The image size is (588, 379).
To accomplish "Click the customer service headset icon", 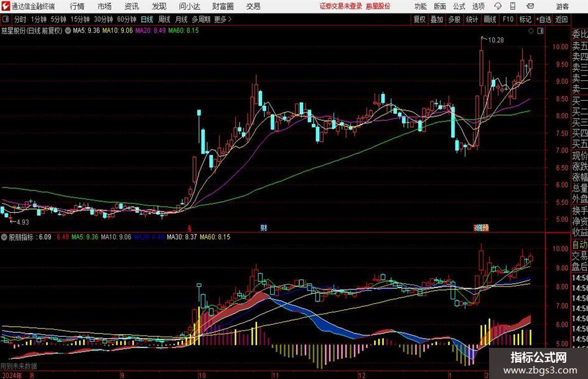I will (498, 6).
